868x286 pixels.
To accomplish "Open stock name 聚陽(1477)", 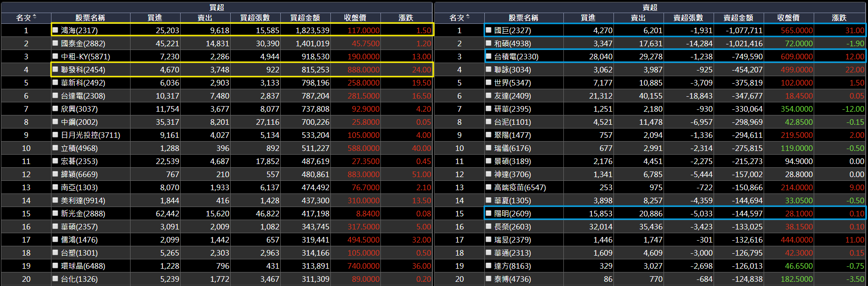I will click(512, 135).
